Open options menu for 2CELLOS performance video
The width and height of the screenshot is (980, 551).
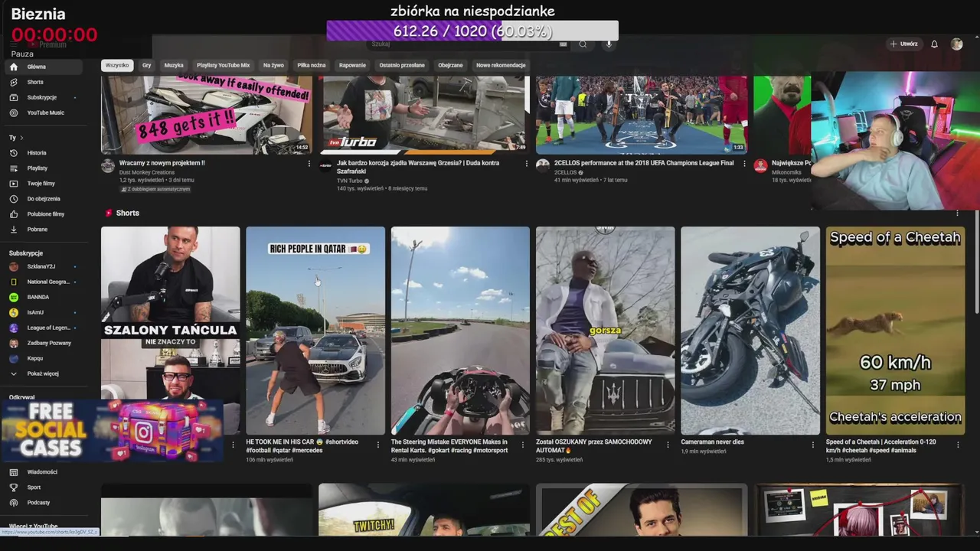click(x=744, y=163)
